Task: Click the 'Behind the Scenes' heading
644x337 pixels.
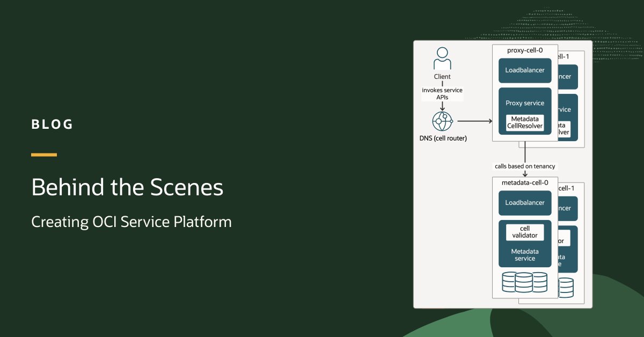Action: 127,187
